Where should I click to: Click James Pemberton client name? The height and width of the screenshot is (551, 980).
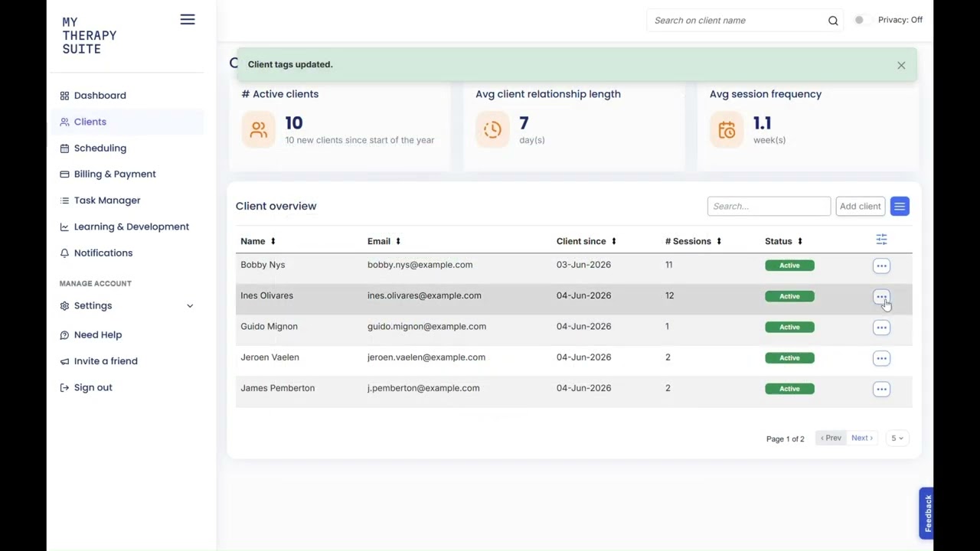click(277, 388)
